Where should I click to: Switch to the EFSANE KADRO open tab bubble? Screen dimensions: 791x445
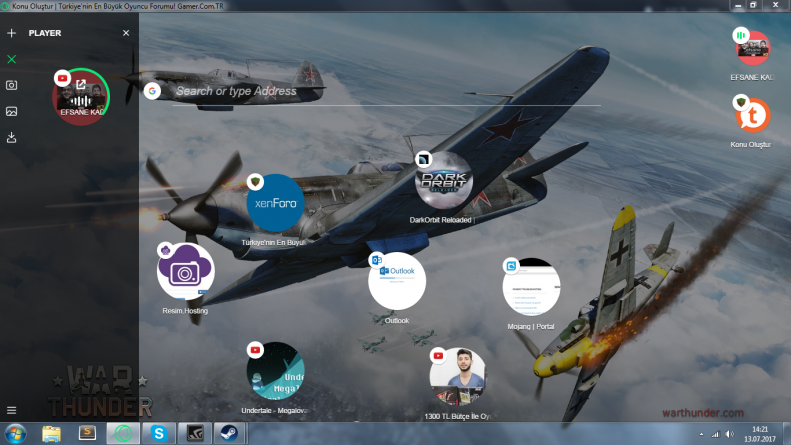tap(753, 48)
